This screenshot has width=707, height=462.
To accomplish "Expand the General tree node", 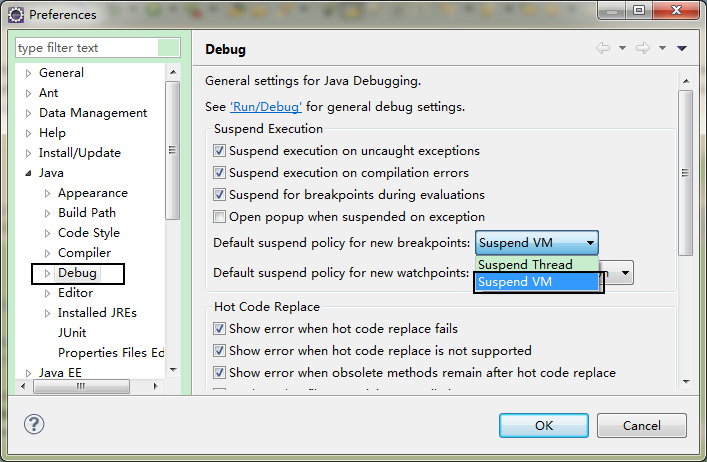I will (x=28, y=73).
